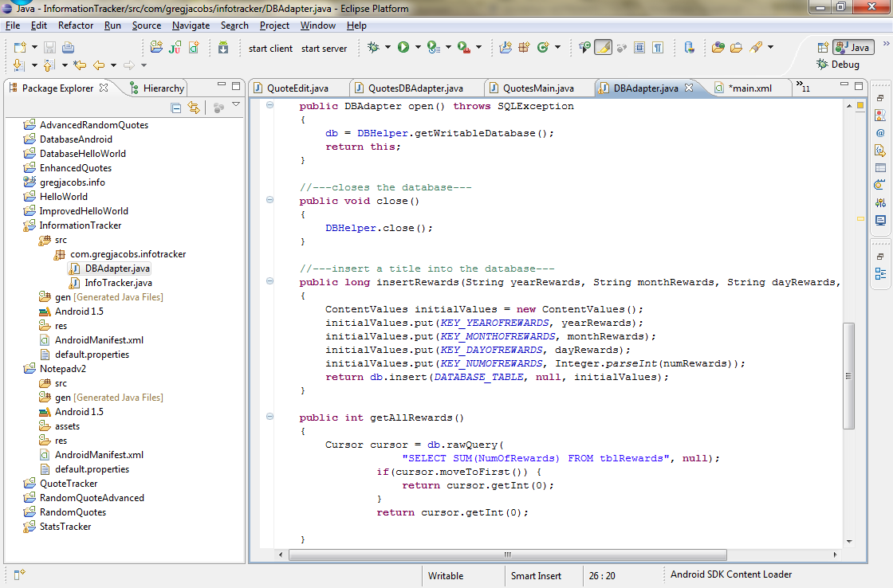
Task: Click Collapse All in Package Explorer
Action: 176,108
